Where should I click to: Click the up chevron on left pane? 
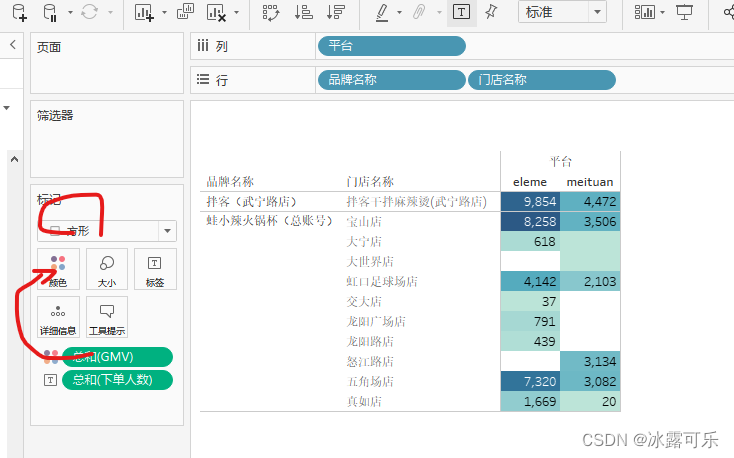15,159
